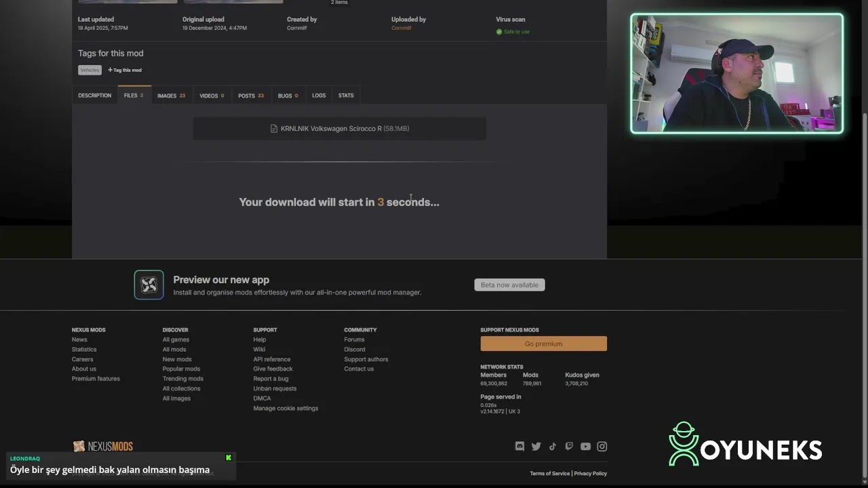Viewport: 868px width, 488px height.
Task: Open the Popular mods link
Action: click(181, 369)
